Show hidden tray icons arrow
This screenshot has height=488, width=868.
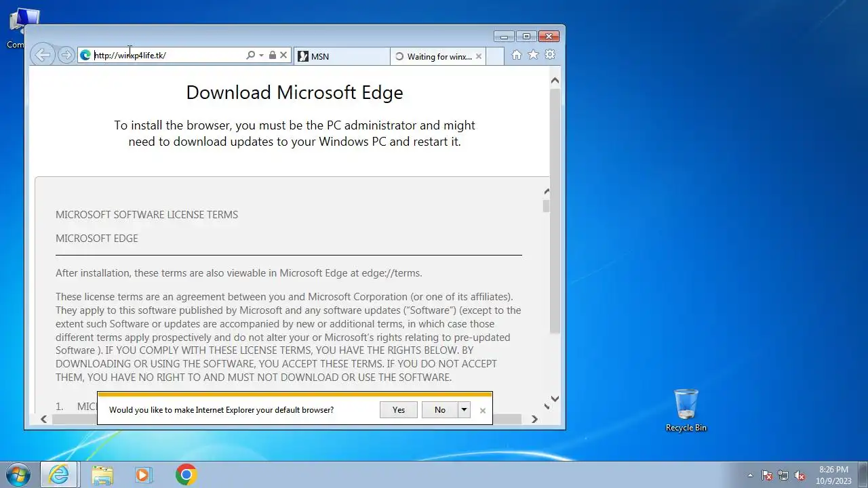750,475
